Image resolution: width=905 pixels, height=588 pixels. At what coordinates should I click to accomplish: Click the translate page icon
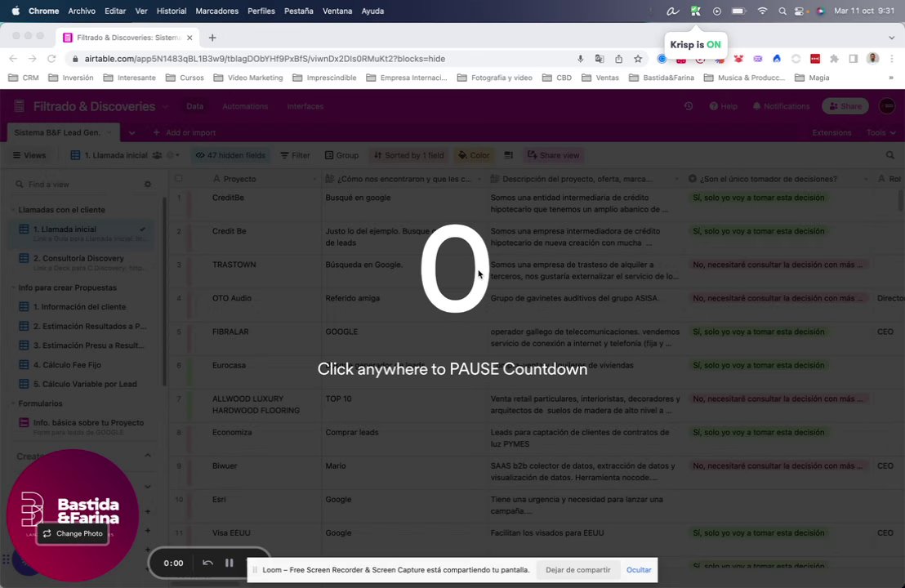point(600,58)
